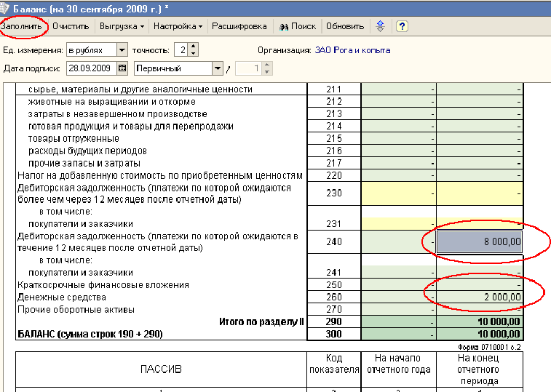The width and height of the screenshot is (551, 392).
Task: Open the calendar for Дата подписи
Action: click(x=121, y=68)
